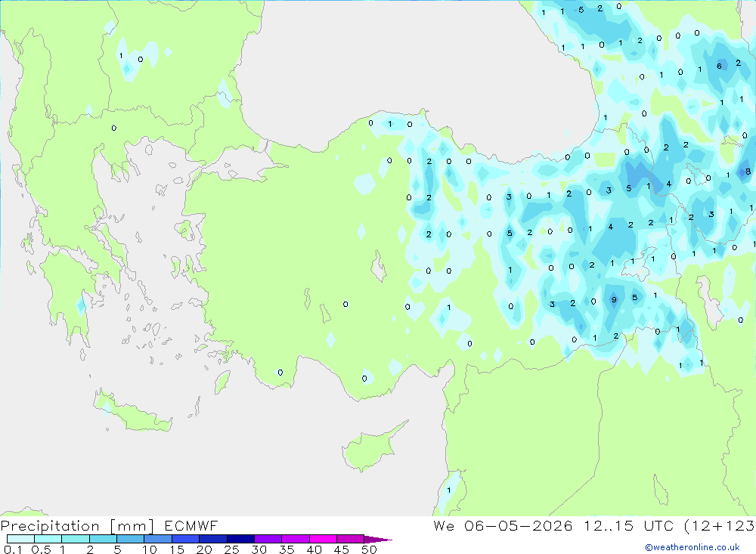Click the map precipitation value '8'

point(748,171)
